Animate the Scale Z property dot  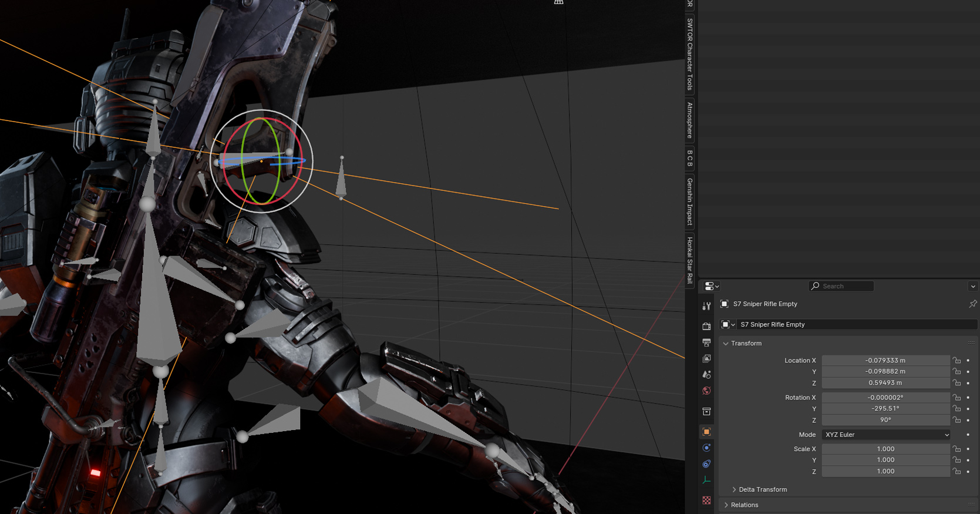point(968,471)
